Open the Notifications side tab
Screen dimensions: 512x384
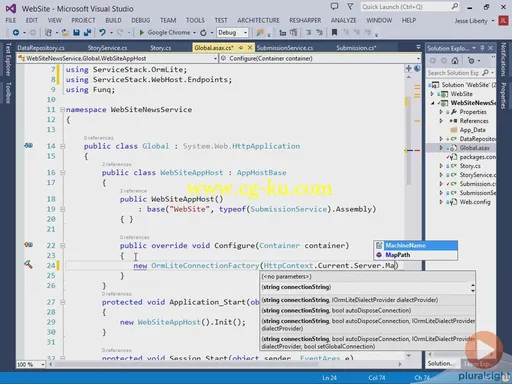click(x=504, y=60)
